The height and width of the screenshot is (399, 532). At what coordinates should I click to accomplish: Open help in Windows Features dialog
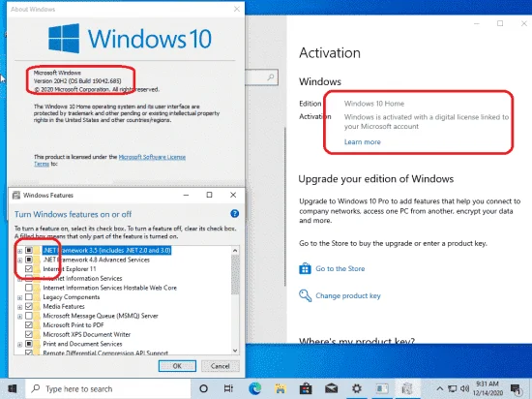(234, 214)
